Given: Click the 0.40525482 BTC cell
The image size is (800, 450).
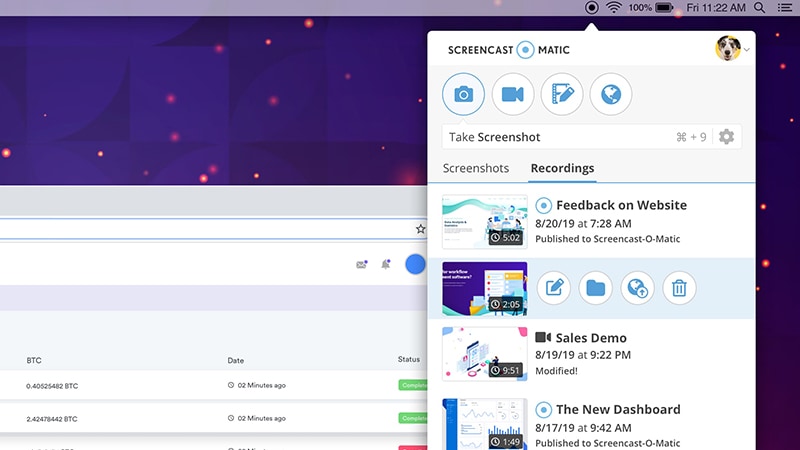Looking at the screenshot, I should click(x=52, y=386).
